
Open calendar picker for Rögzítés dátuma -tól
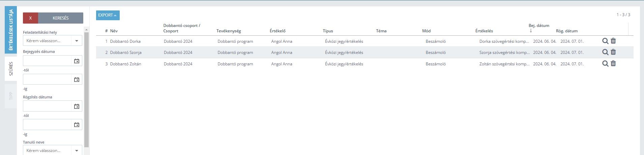pyautogui.click(x=77, y=106)
